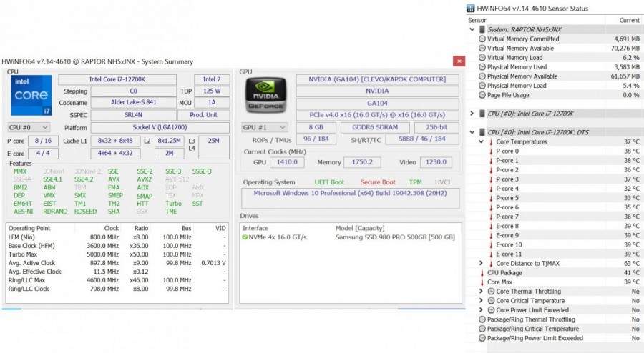The image size is (644, 353).
Task: Collapse the CPU [#0] i7-12700K DTS group
Action: pos(472,132)
